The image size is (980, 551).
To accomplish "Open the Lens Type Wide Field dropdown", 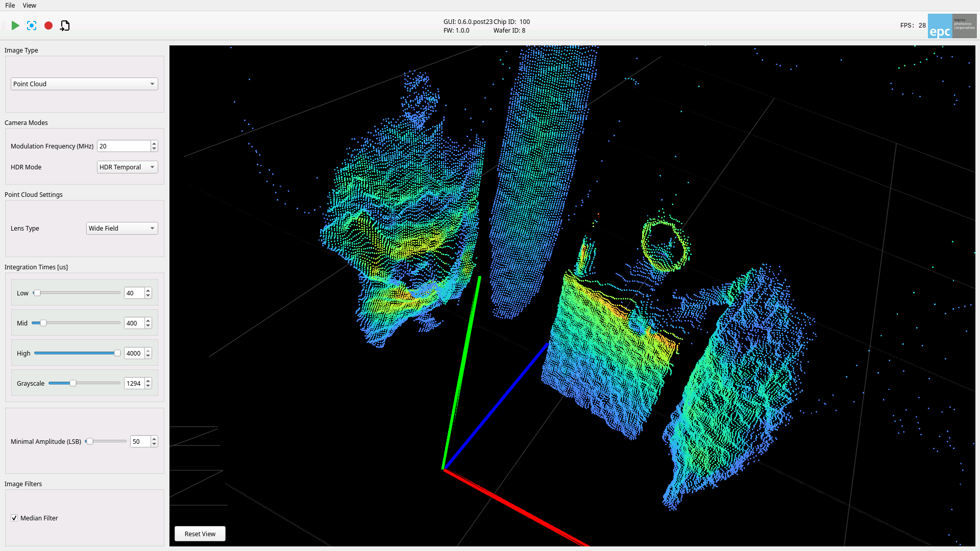I will (122, 228).
